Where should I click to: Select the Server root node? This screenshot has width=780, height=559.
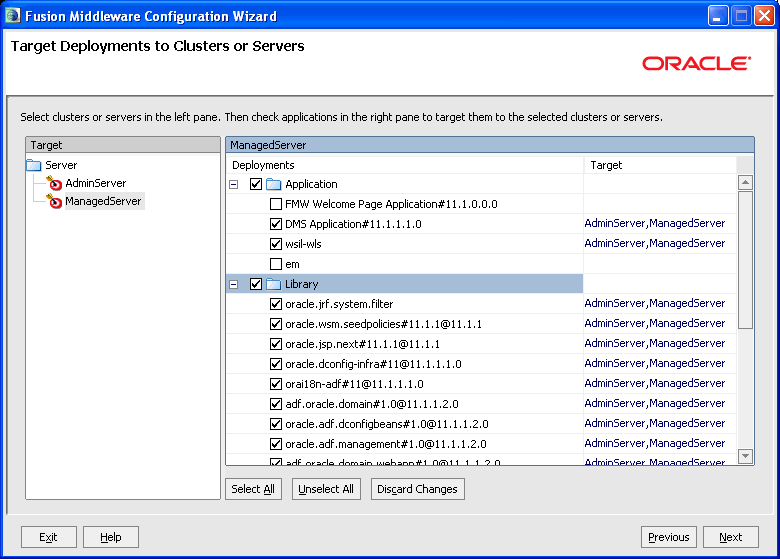coord(61,165)
